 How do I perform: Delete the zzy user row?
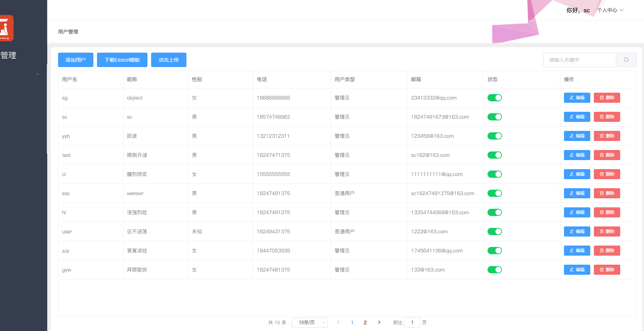(x=607, y=251)
